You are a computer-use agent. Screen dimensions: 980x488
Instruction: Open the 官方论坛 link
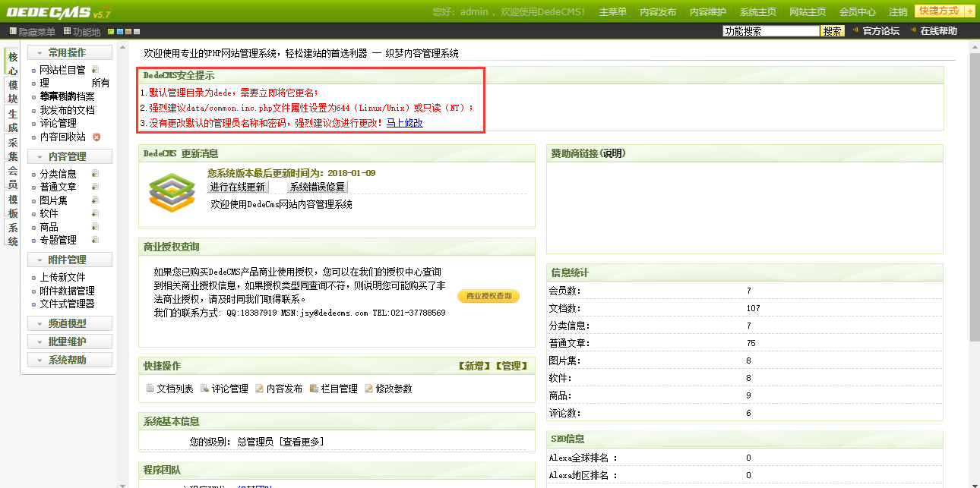click(881, 31)
